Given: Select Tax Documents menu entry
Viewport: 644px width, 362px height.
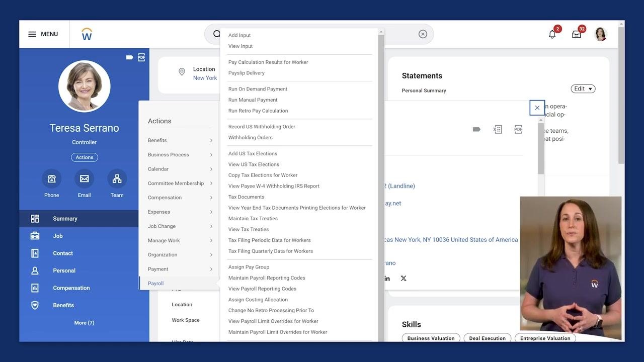Looking at the screenshot, I should click(246, 197).
